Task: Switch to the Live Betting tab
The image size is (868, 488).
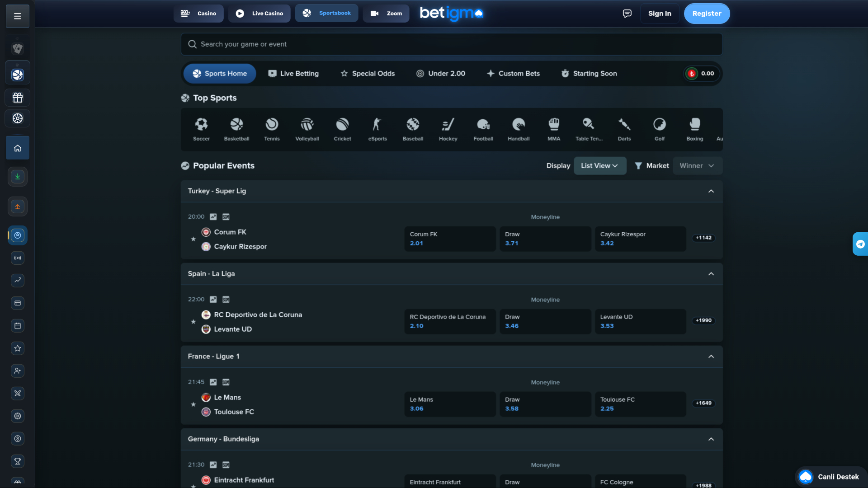Action: point(293,74)
